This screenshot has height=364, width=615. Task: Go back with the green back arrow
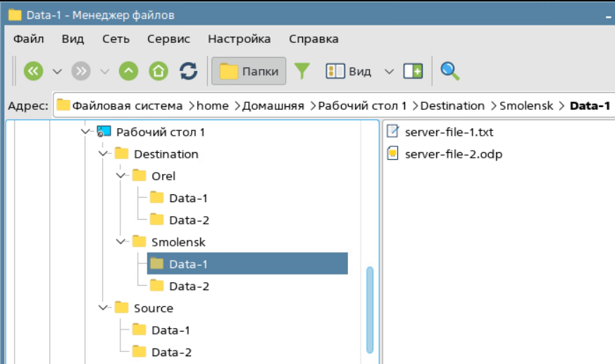pyautogui.click(x=33, y=71)
